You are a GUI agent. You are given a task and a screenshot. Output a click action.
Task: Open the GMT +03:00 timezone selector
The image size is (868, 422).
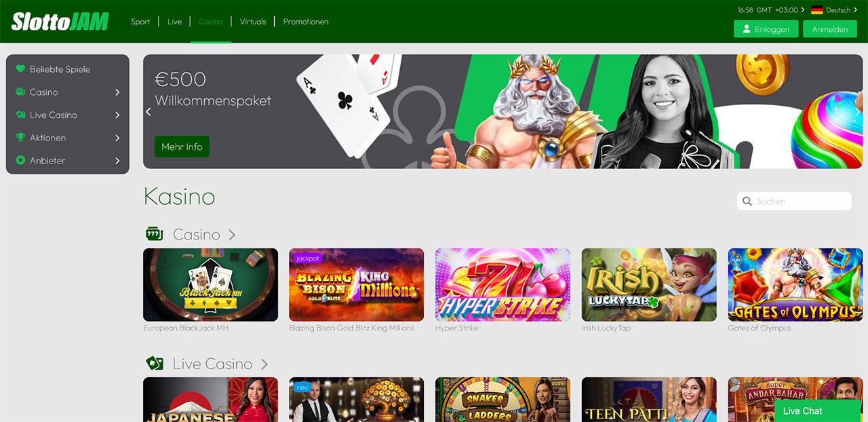point(771,10)
